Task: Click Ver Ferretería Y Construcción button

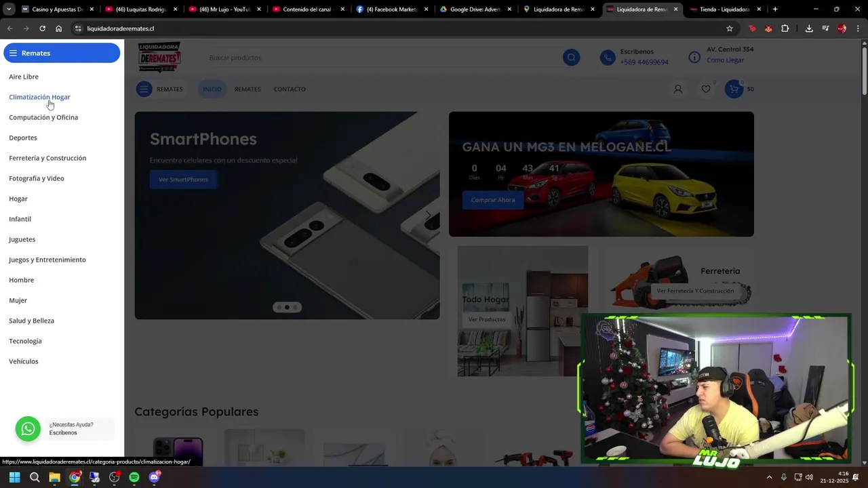Action: tap(695, 291)
